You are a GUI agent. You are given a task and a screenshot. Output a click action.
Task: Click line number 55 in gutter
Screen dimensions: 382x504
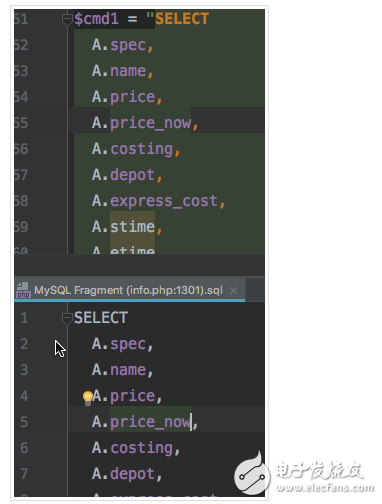[x=21, y=123]
